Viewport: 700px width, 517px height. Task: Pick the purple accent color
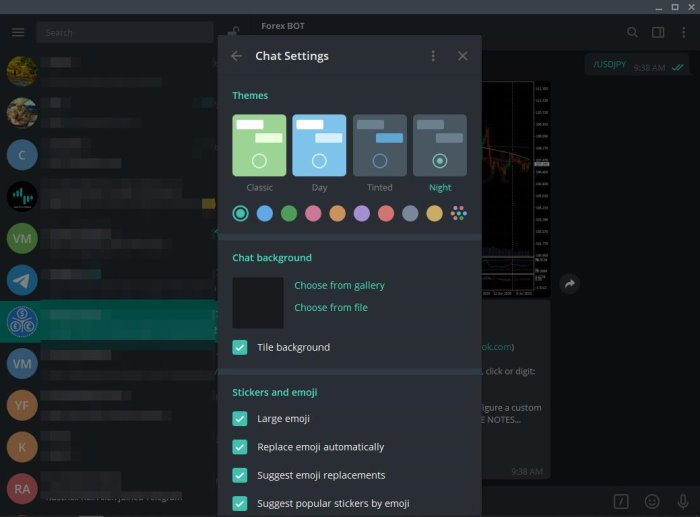362,213
